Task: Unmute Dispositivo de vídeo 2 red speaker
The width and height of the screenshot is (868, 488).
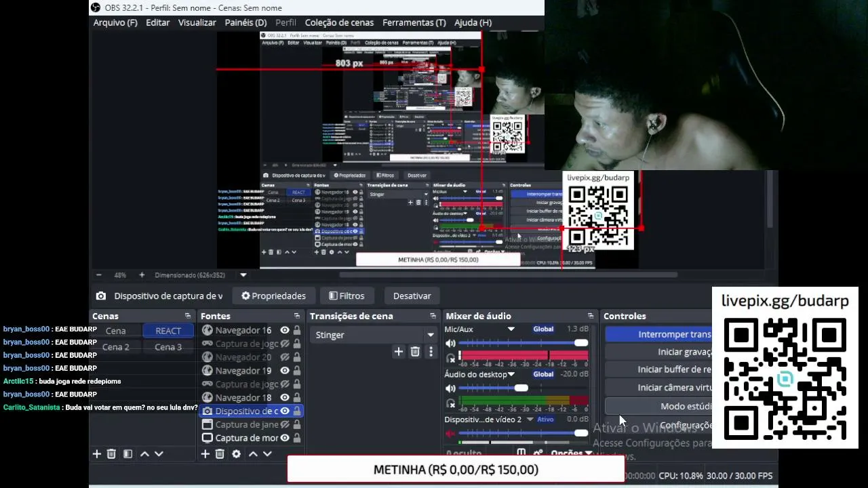Action: 450,433
